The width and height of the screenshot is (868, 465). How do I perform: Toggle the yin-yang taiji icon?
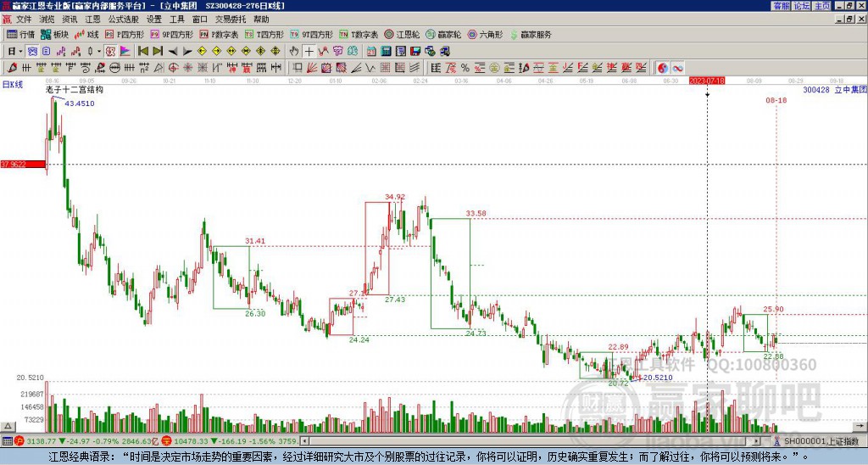click(x=663, y=68)
